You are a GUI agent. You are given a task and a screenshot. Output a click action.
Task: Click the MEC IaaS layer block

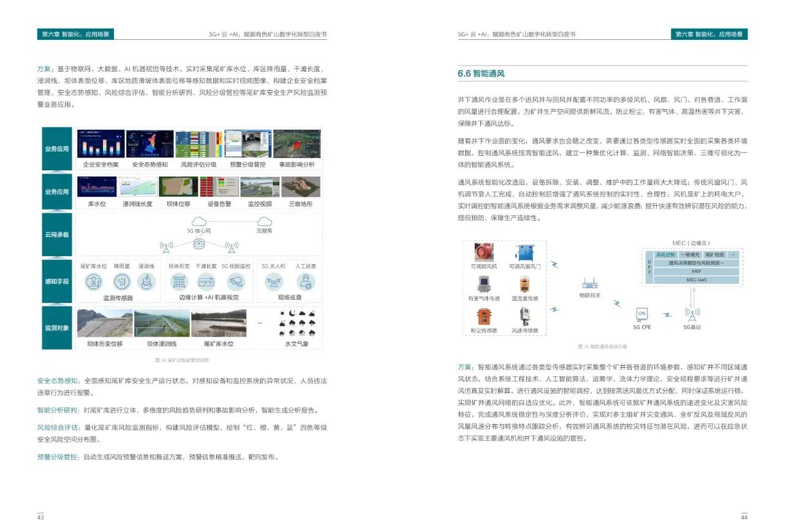[697, 279]
